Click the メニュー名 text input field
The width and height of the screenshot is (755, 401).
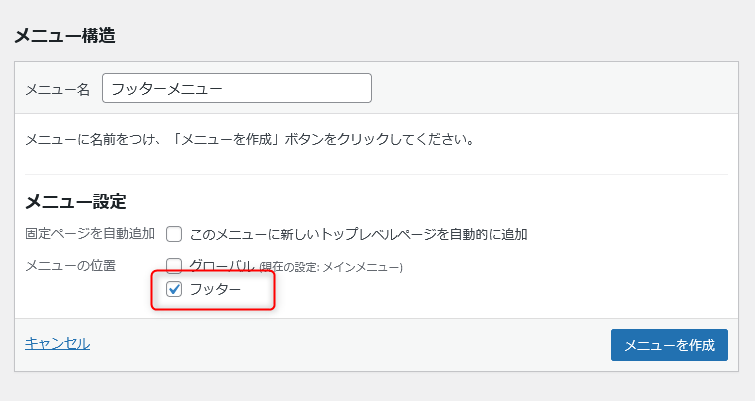click(300, 88)
